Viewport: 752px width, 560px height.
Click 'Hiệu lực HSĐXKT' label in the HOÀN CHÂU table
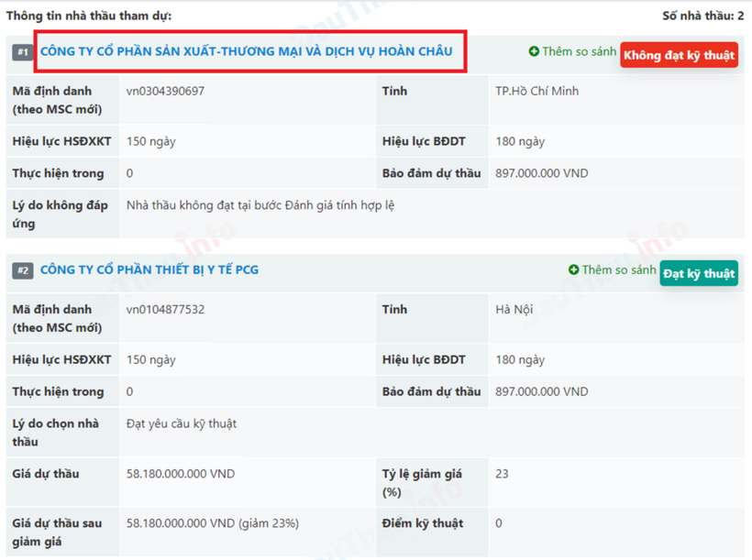coord(61,141)
